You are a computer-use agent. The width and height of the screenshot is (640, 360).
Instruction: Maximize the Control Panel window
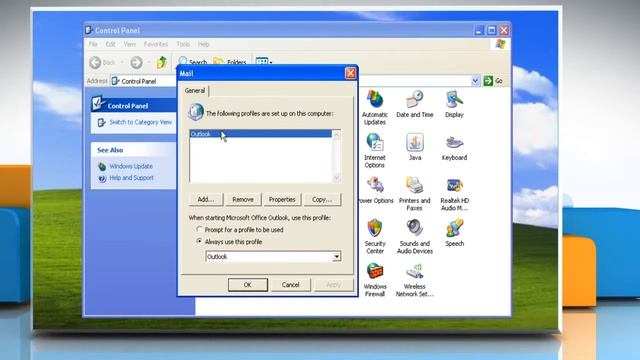[492, 30]
